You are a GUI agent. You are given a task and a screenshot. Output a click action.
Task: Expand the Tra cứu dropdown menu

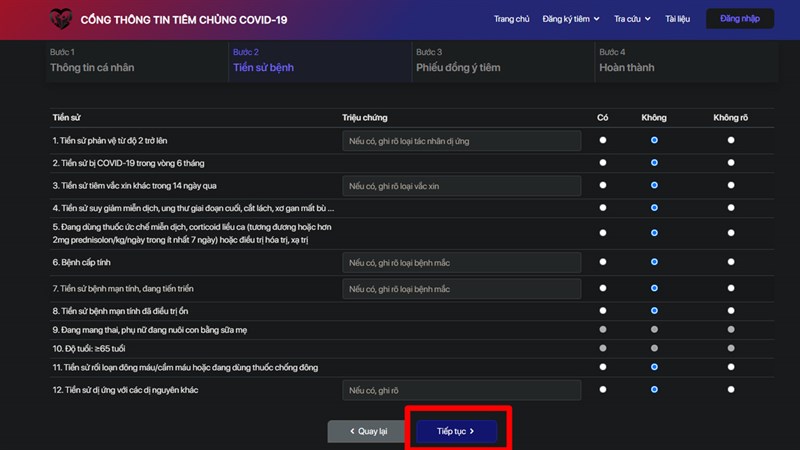(x=632, y=19)
